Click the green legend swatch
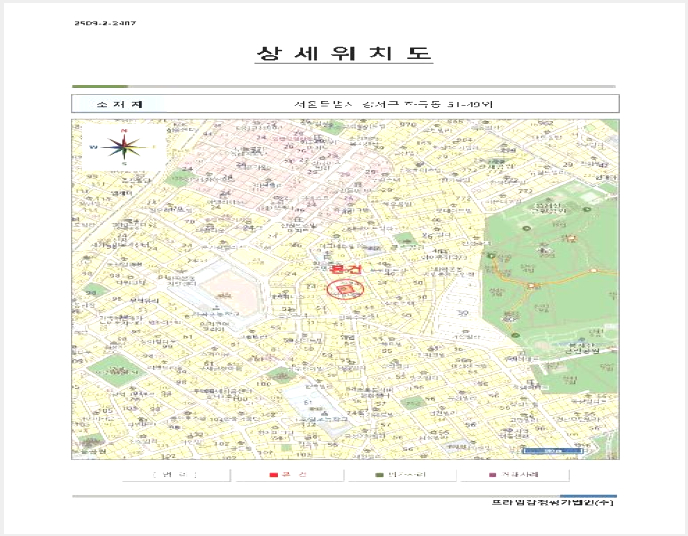 coord(380,475)
